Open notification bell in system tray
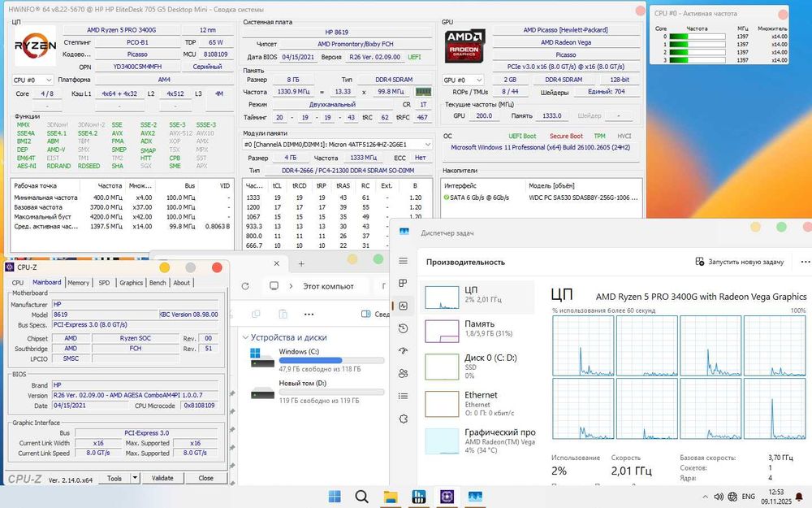 point(799,497)
